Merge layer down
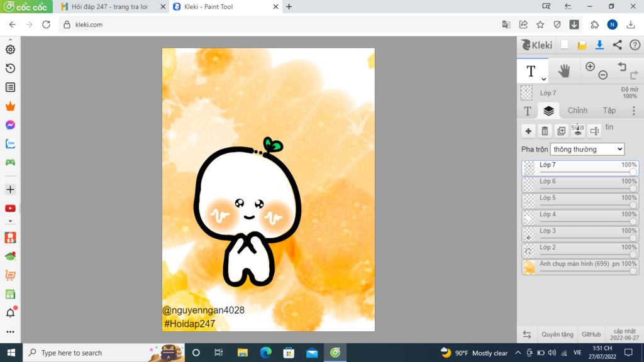This screenshot has width=644, height=362. (x=578, y=131)
